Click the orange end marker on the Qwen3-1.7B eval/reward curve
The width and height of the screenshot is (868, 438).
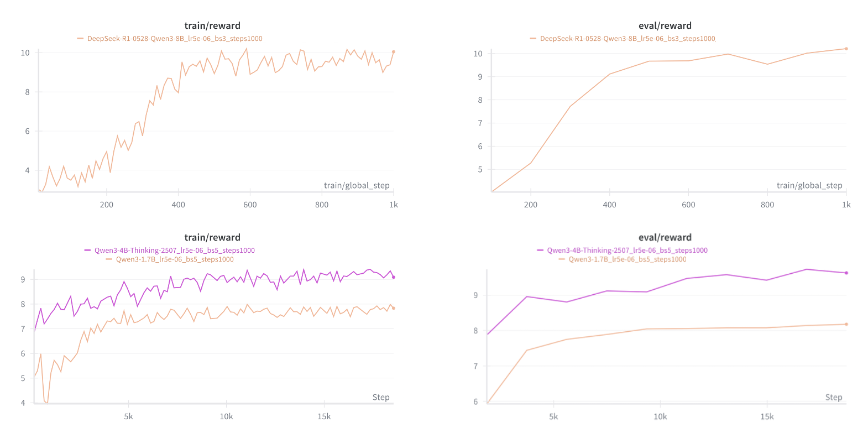pos(846,324)
